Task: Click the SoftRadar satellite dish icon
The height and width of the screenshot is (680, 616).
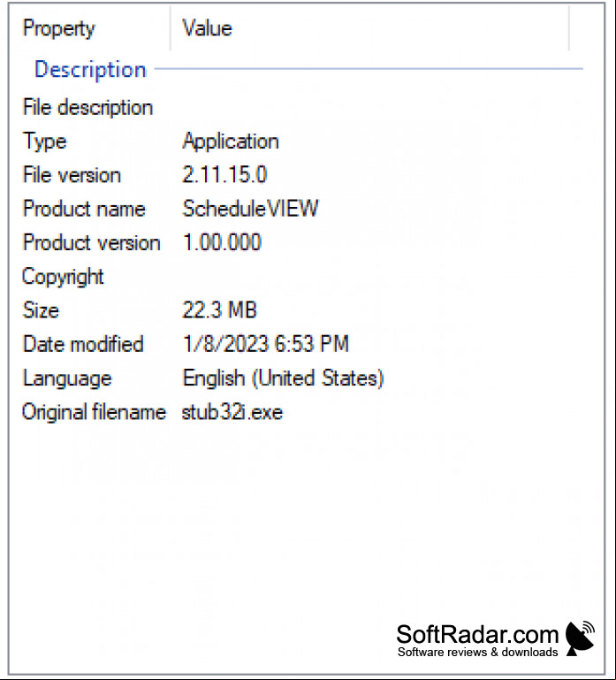Action: pos(580,638)
